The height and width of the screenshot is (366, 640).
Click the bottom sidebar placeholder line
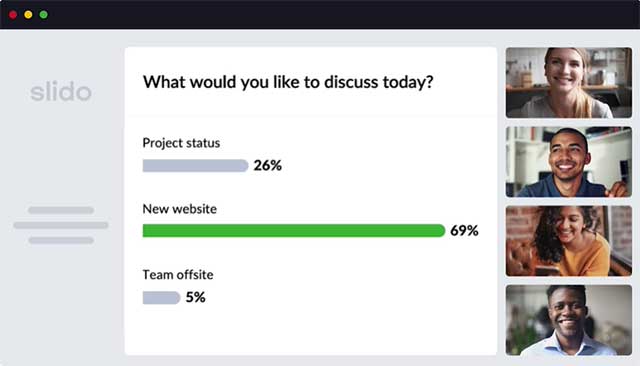click(x=61, y=240)
